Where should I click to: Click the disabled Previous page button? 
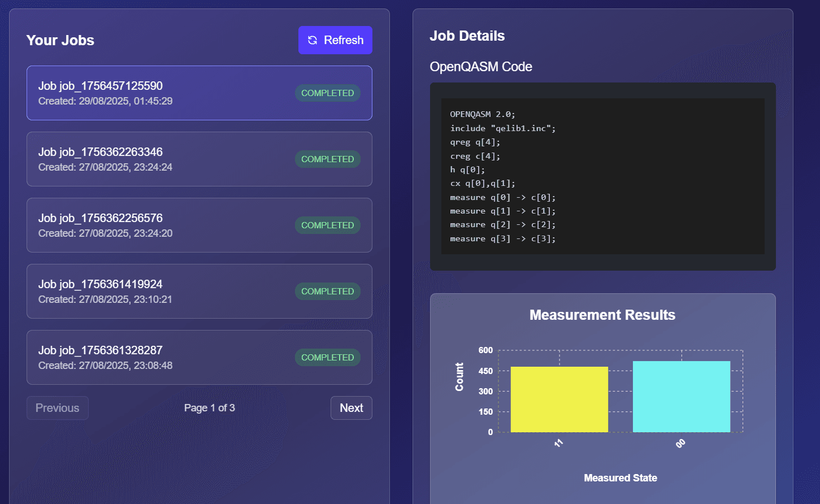click(58, 408)
